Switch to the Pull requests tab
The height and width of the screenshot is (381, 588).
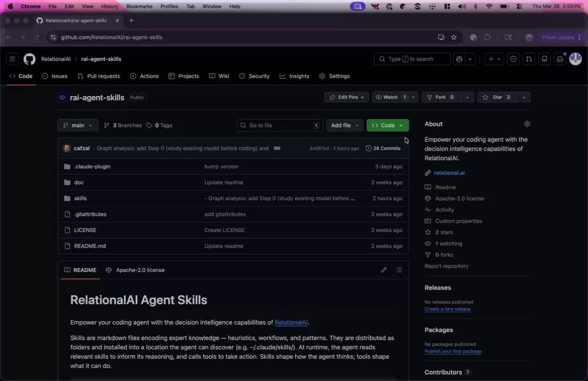click(x=99, y=76)
